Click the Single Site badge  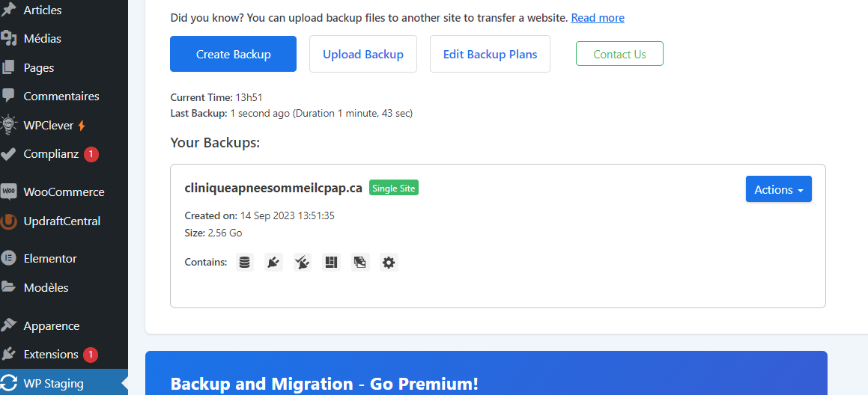tap(394, 188)
